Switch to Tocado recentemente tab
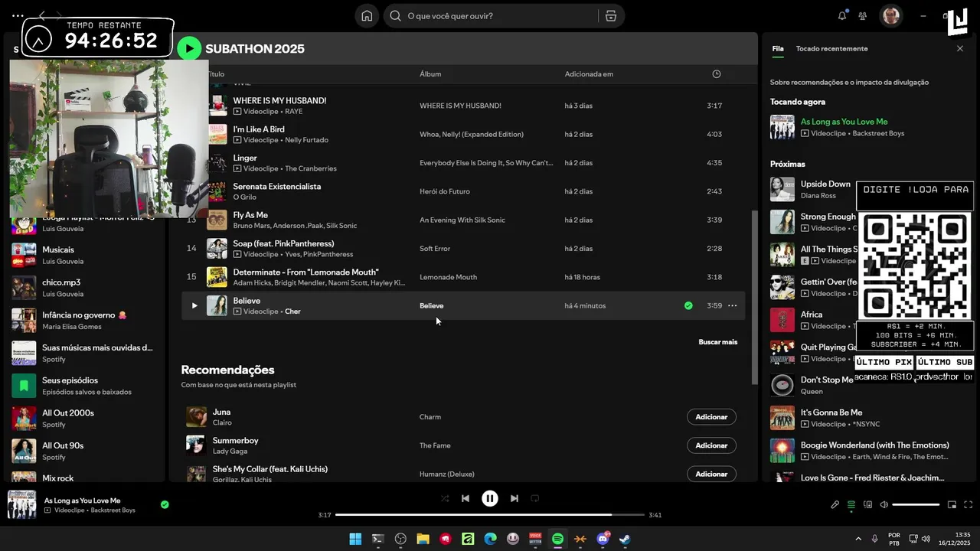 click(831, 48)
